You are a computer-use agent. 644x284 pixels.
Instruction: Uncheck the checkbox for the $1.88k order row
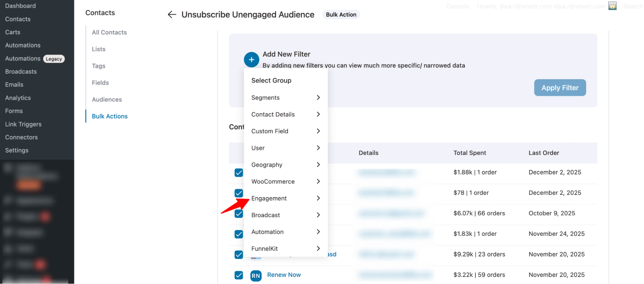(239, 173)
